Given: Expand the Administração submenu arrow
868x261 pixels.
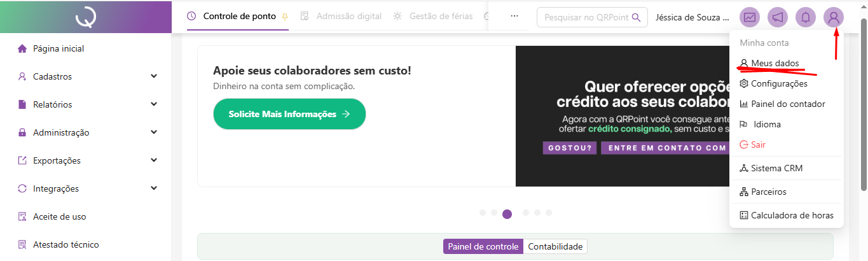Looking at the screenshot, I should (154, 132).
